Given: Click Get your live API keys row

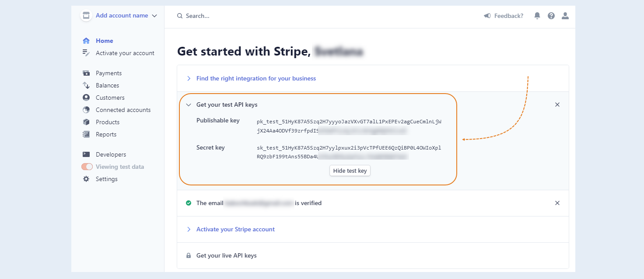Looking at the screenshot, I should coord(373,255).
